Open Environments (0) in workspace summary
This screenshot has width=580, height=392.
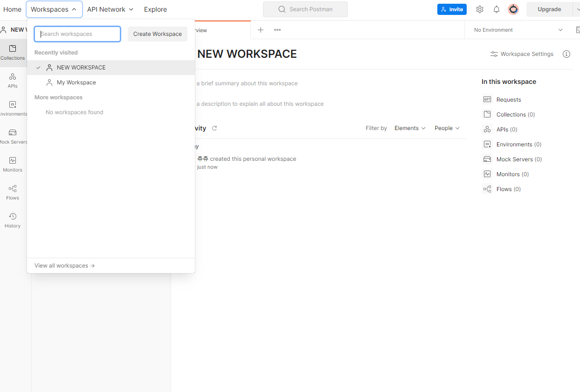click(x=519, y=144)
